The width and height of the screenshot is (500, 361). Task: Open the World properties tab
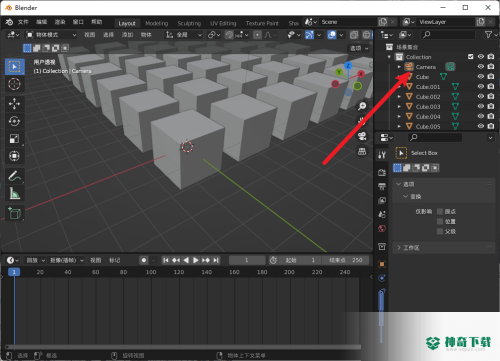[x=382, y=228]
